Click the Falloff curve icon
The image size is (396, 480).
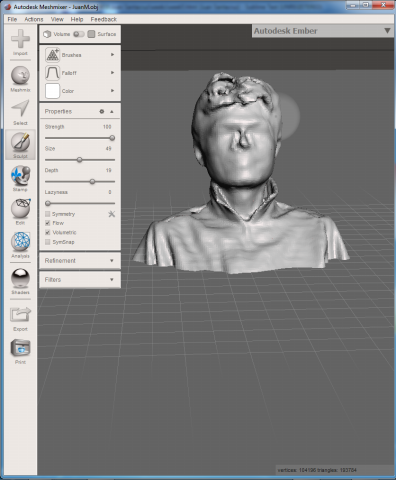[52, 73]
